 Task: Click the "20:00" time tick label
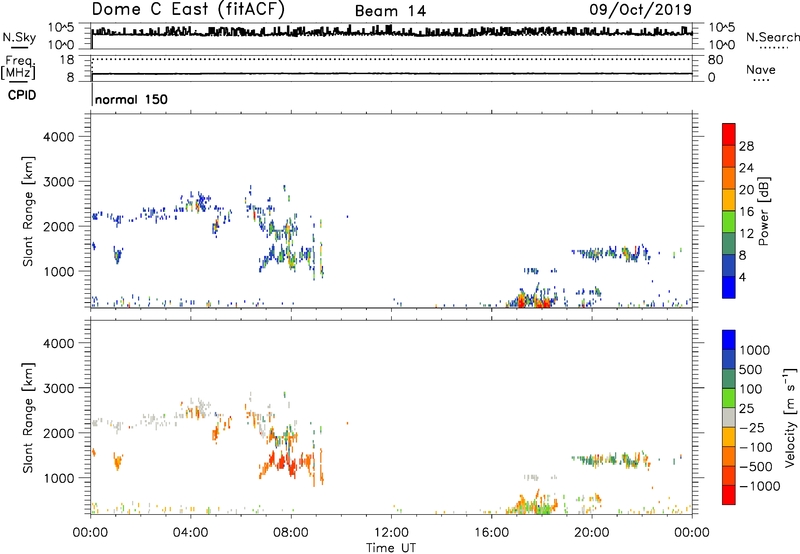(591, 533)
